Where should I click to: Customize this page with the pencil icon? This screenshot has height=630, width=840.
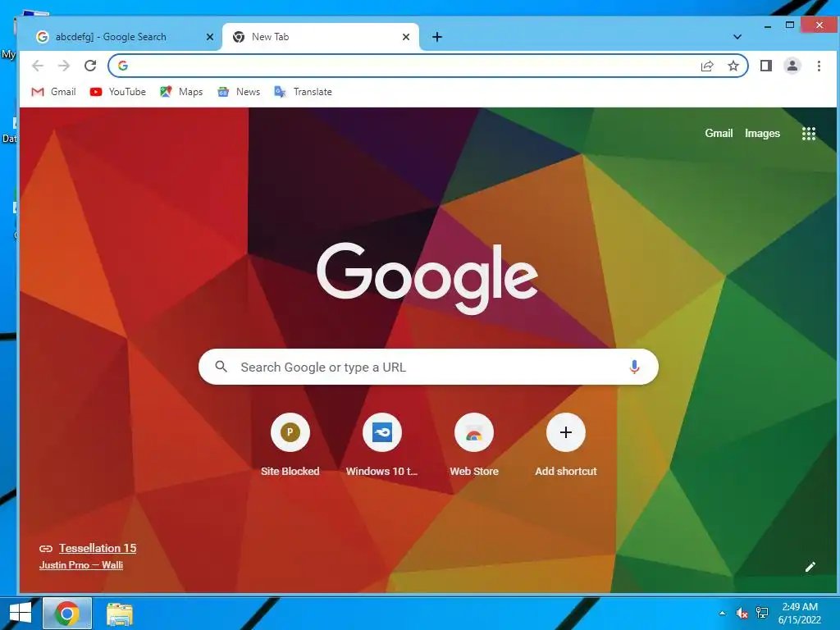click(x=810, y=567)
